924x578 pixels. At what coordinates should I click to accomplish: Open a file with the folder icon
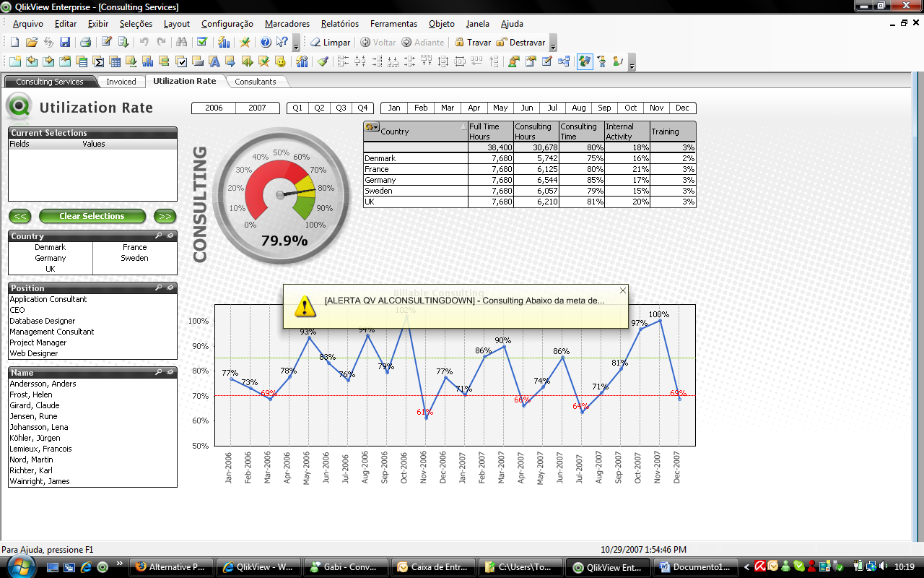coord(32,43)
